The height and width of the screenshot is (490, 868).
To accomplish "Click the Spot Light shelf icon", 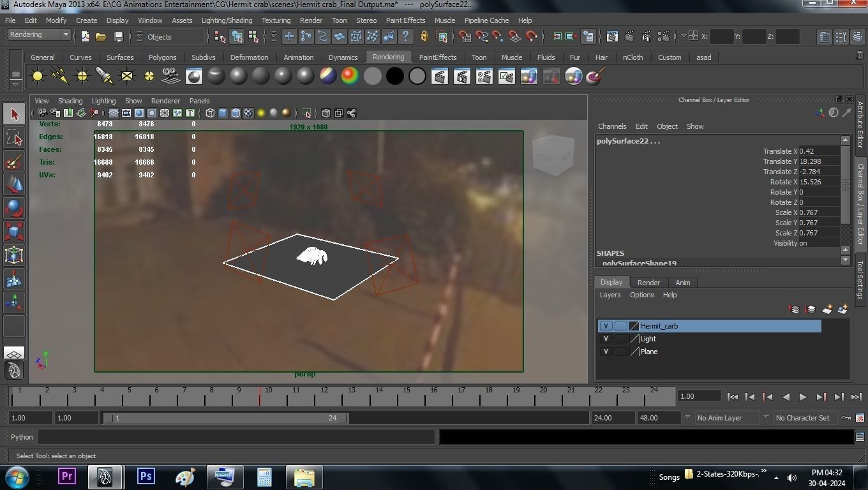I will click(x=105, y=77).
